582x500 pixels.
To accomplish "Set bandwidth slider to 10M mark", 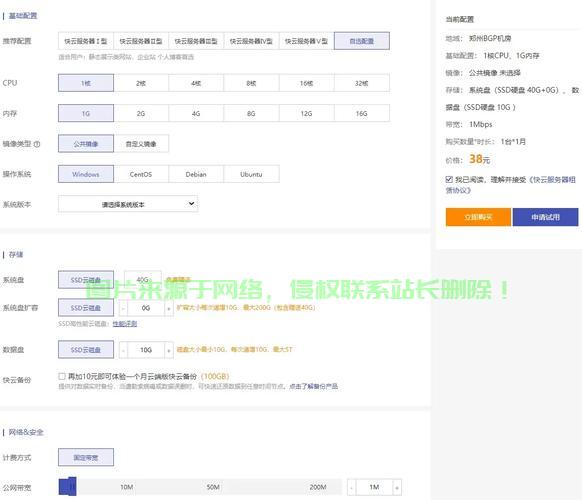I will (x=127, y=487).
